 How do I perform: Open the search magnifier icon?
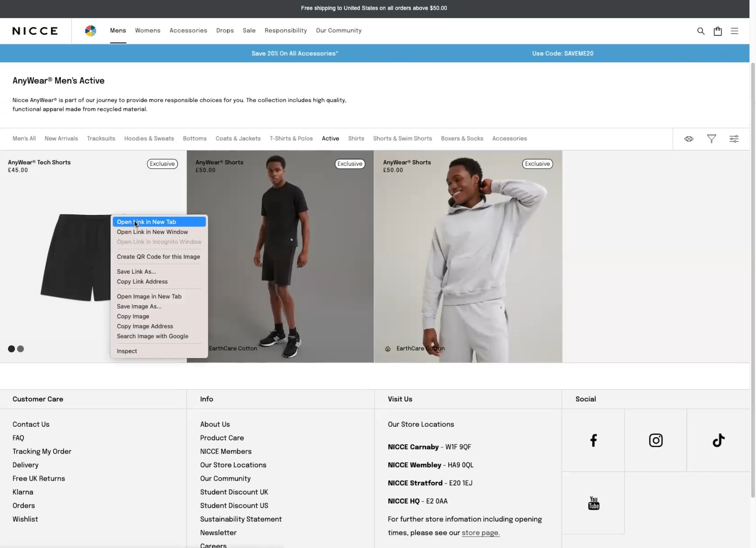pyautogui.click(x=701, y=31)
